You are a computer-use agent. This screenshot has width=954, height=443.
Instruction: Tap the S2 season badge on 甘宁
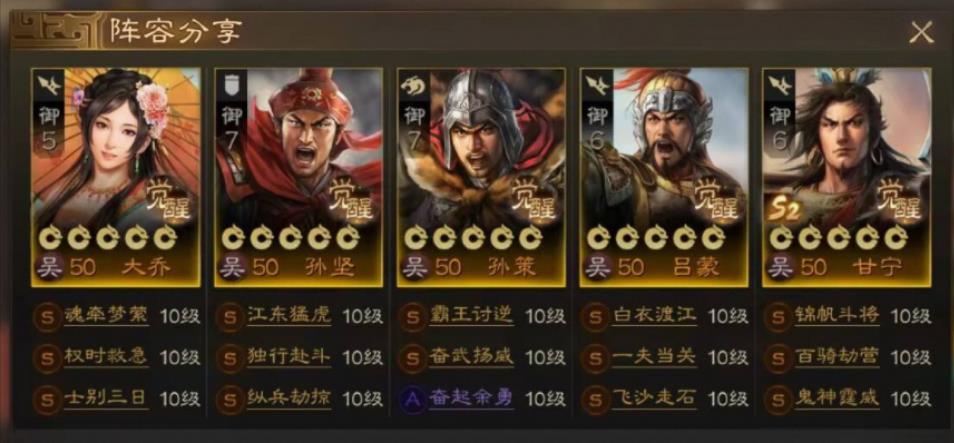782,210
